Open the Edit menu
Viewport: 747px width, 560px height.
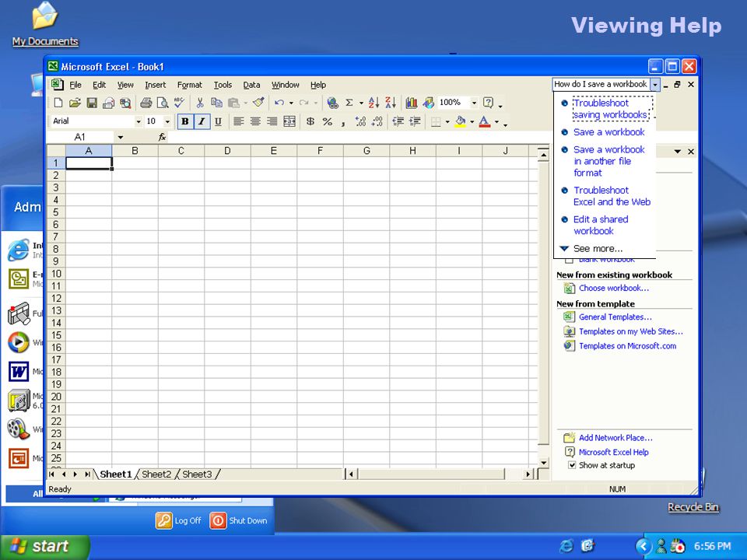click(99, 85)
